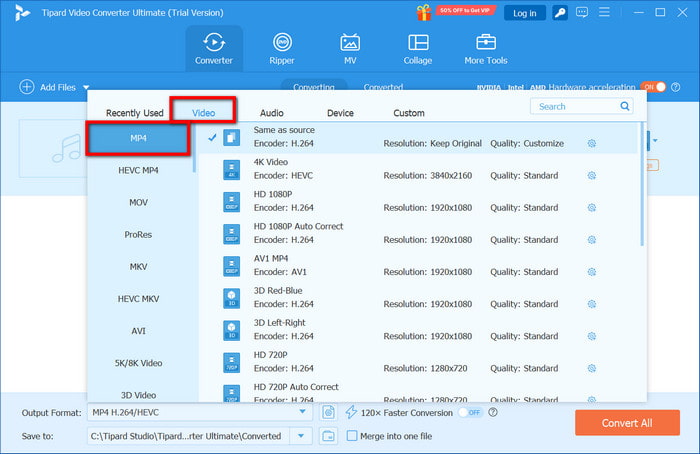Click the Log in button
This screenshot has width=700, height=454.
(525, 13)
